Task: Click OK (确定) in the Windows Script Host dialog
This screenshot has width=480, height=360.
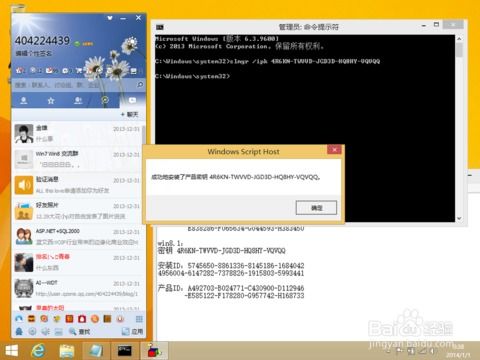Action: [x=316, y=208]
